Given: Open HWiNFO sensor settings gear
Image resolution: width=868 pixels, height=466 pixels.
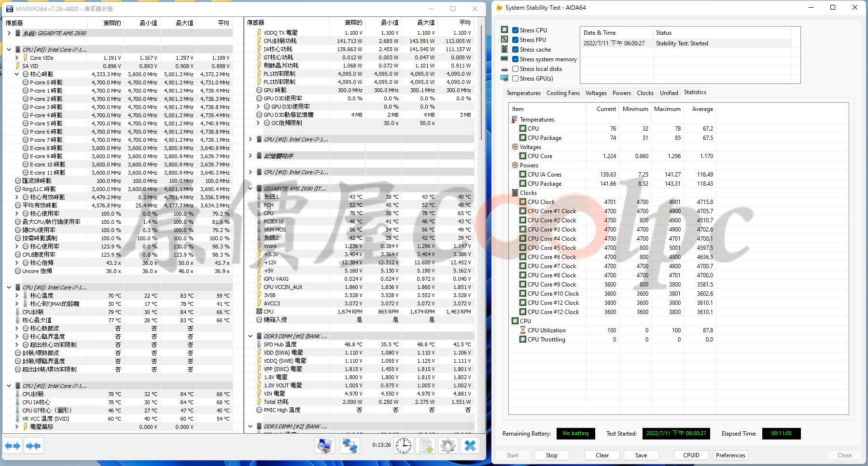Looking at the screenshot, I should pyautogui.click(x=448, y=446).
